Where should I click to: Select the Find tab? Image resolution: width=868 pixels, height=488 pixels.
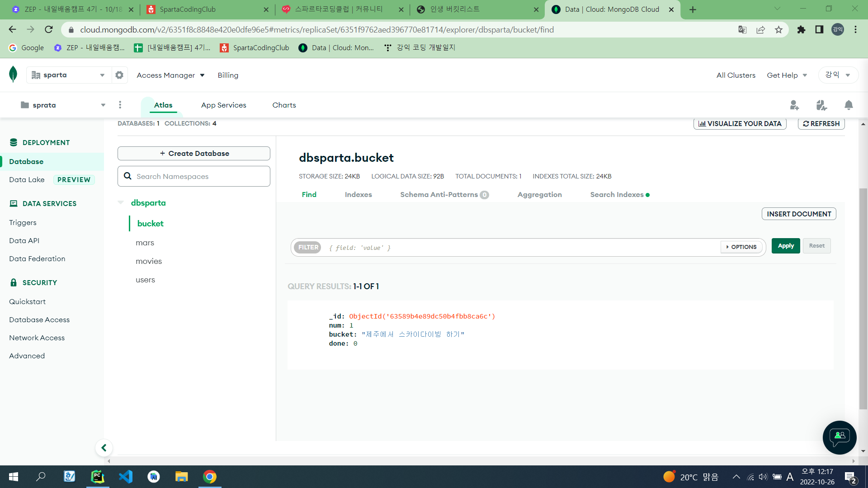(309, 195)
